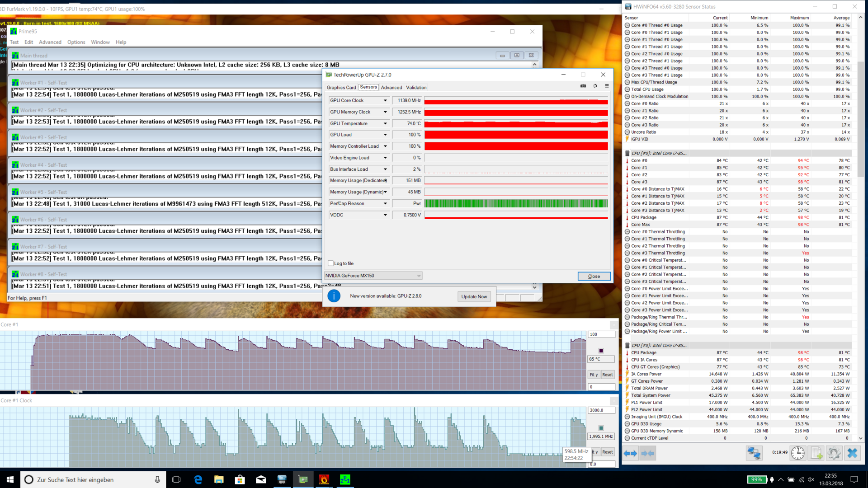Switch to the Graphics Card tab

pos(341,88)
